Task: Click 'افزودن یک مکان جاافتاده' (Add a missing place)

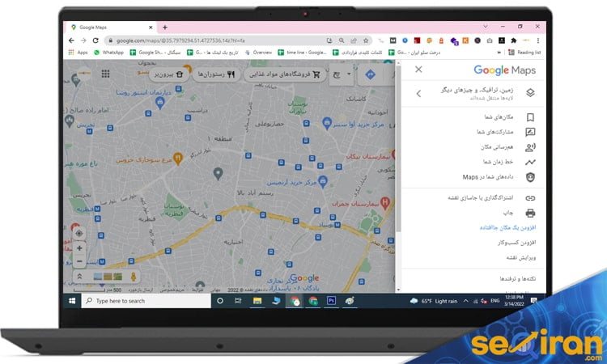Action: tap(507, 227)
